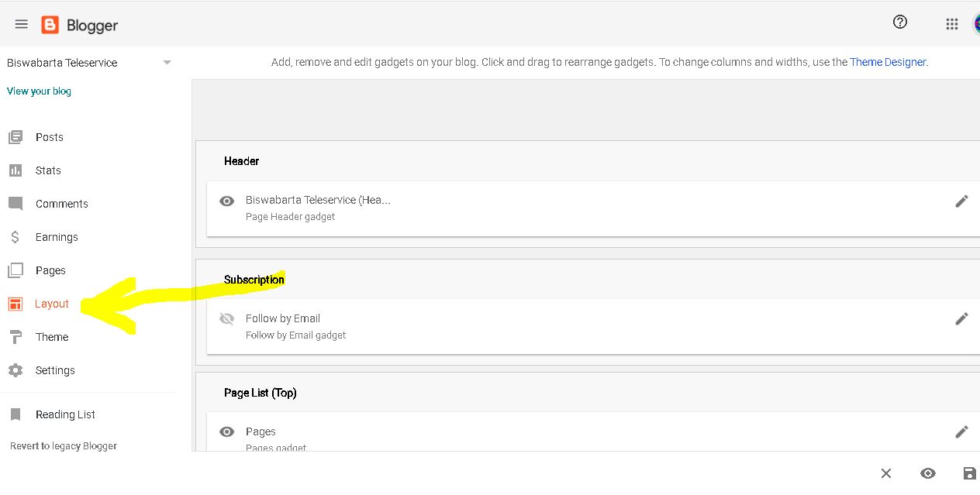Show the hidden Follow by Email gadget

[226, 318]
